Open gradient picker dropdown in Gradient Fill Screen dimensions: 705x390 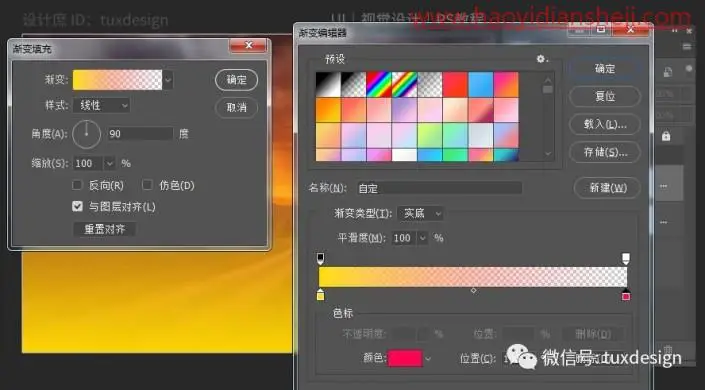coord(168,80)
